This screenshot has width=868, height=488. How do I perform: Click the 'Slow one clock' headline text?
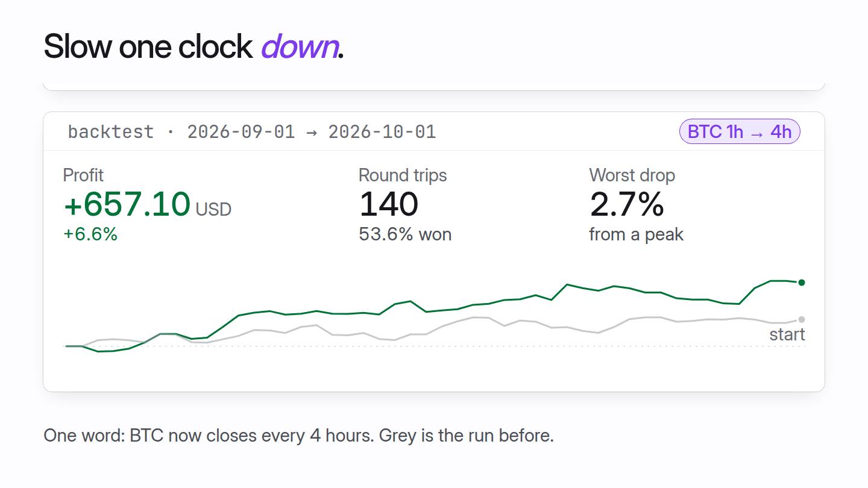click(148, 46)
